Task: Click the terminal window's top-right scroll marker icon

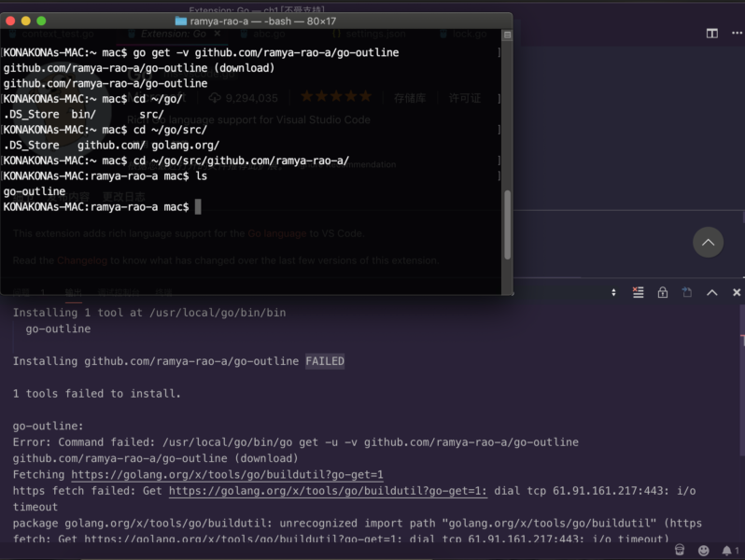Action: (x=508, y=35)
